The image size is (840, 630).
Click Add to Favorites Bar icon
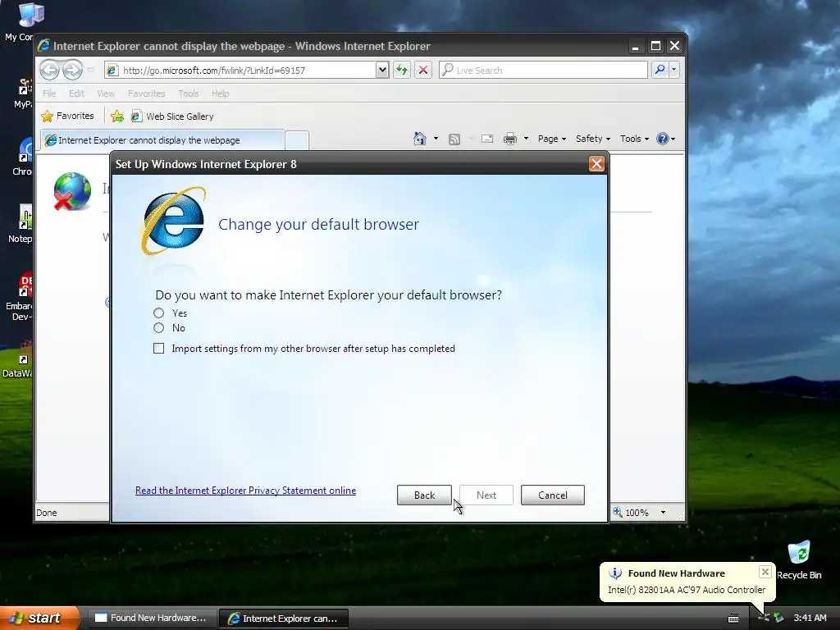[x=117, y=116]
